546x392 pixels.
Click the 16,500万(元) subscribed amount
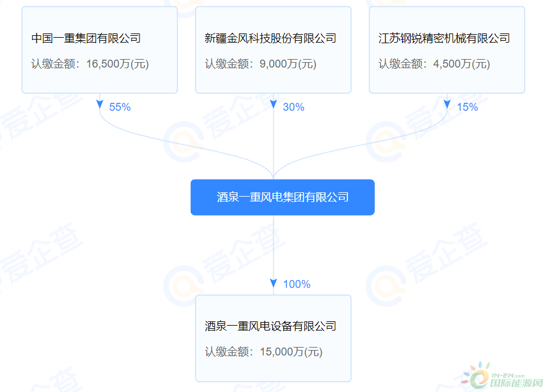point(118,64)
